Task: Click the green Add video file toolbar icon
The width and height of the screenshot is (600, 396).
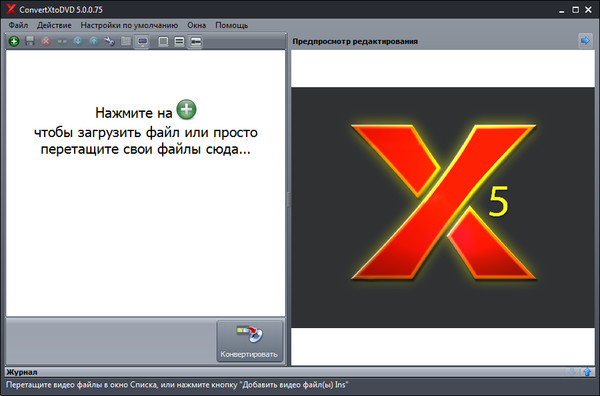Action: point(14,41)
